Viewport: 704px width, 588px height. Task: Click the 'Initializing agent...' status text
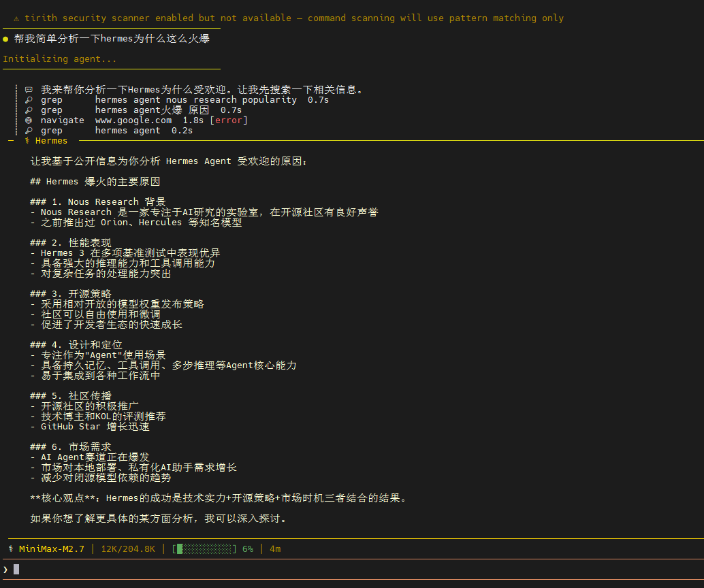60,59
